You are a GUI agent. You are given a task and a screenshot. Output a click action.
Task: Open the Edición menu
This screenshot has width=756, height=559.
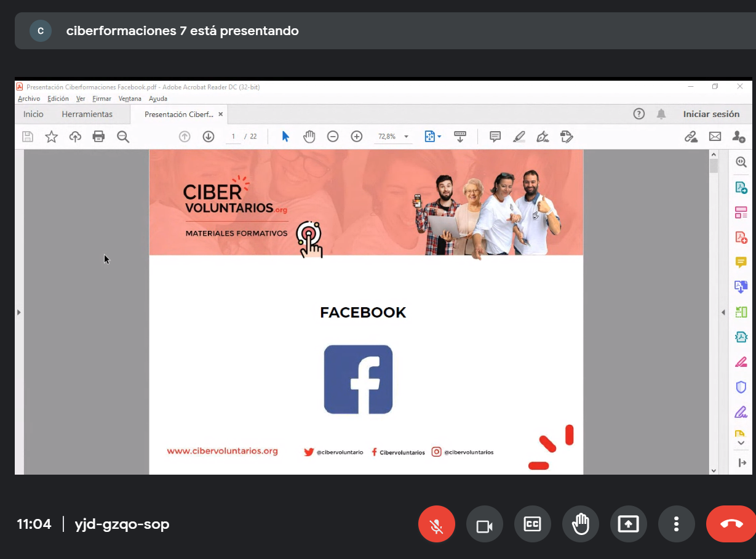58,99
